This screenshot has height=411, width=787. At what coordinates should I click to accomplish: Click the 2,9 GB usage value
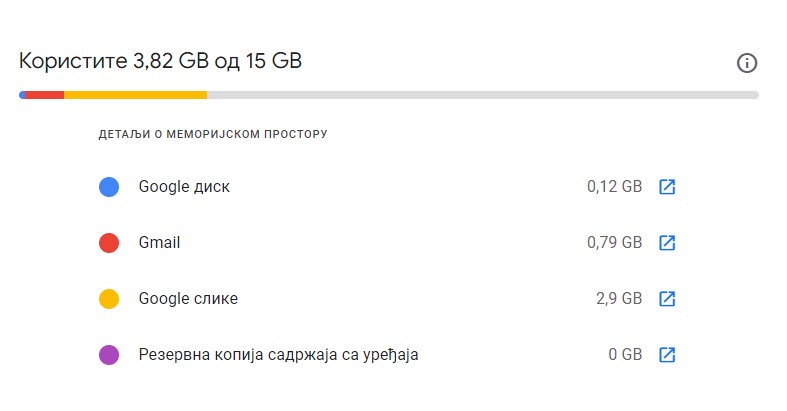618,299
